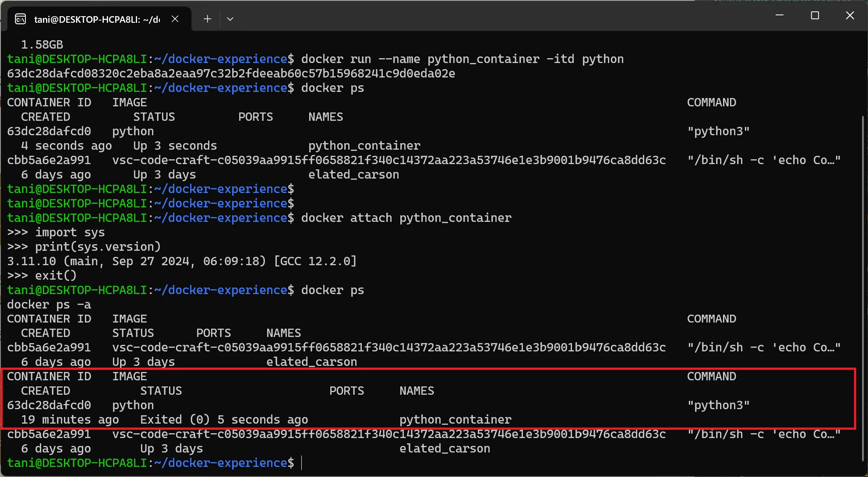The height and width of the screenshot is (477, 868).
Task: Open the new tab profile dropdown chevron
Action: [x=230, y=19]
